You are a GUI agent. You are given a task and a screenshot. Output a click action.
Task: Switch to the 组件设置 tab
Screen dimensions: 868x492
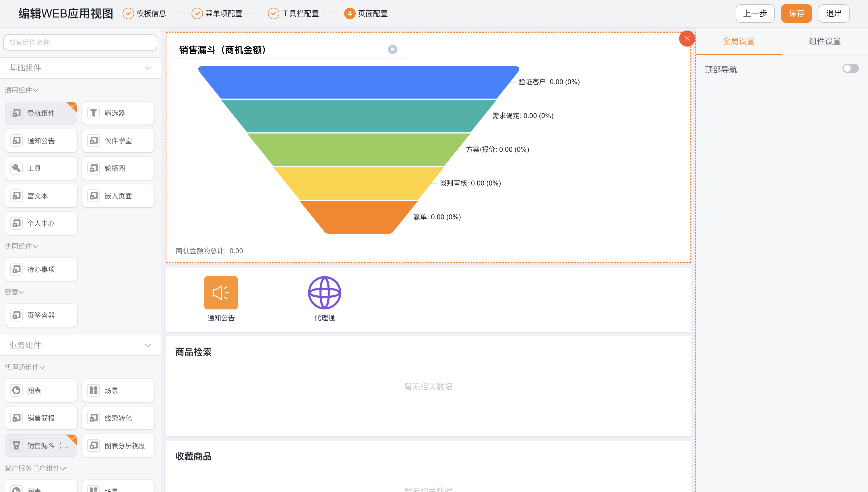coord(825,41)
